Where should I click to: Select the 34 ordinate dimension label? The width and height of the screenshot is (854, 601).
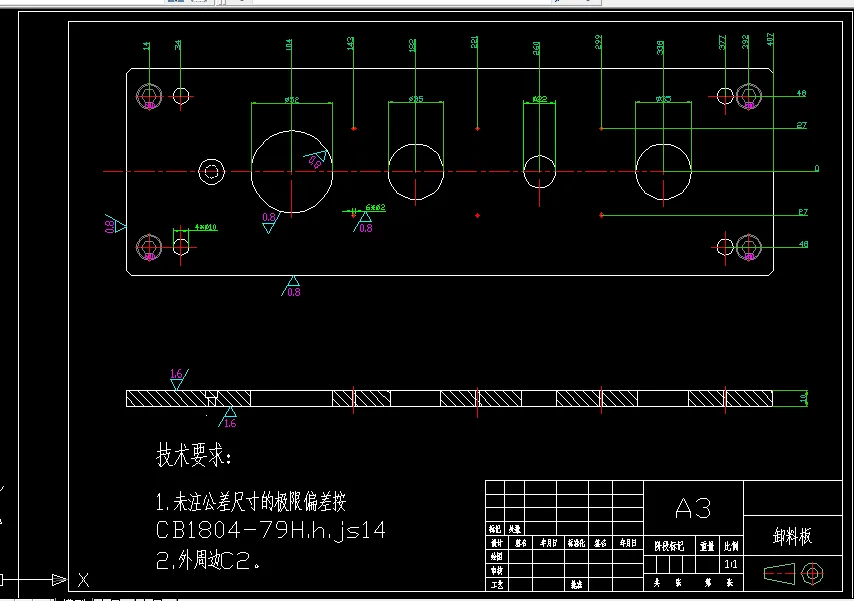pos(178,45)
